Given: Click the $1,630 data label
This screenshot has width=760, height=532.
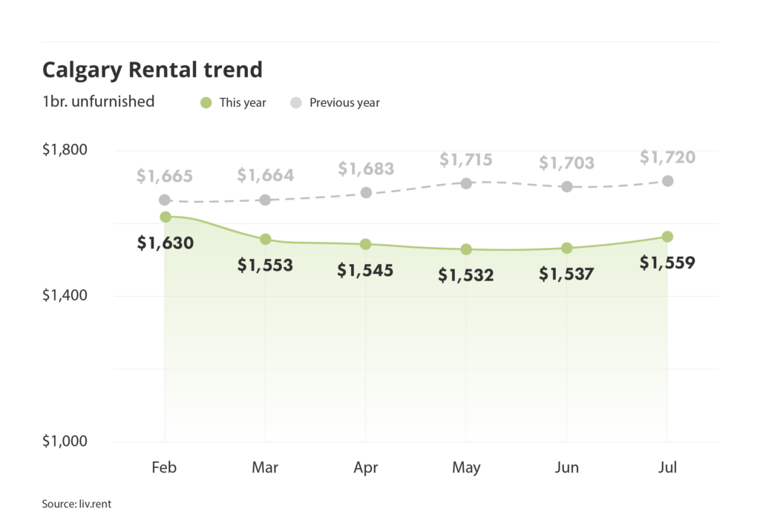Looking at the screenshot, I should click(165, 243).
